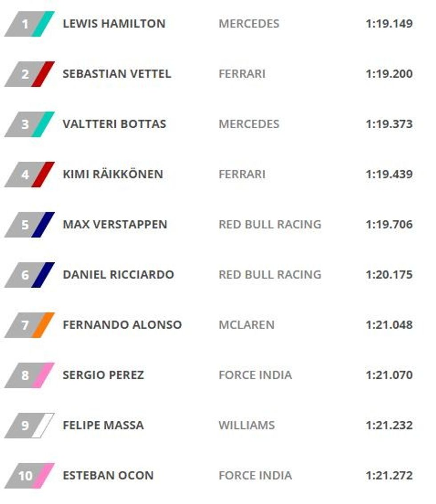Select Fernando Alonso driver name
The height and width of the screenshot is (504, 436).
122,325
